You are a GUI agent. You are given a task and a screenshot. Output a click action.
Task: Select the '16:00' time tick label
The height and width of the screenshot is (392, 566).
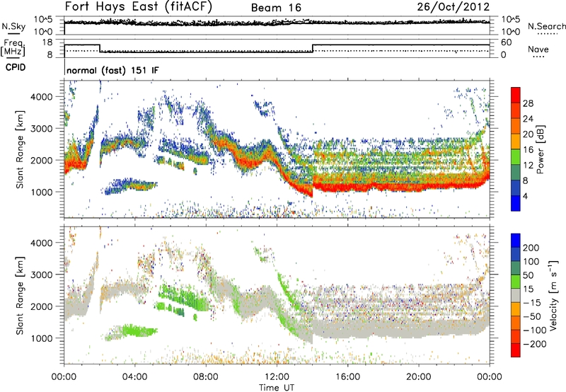pyautogui.click(x=347, y=377)
